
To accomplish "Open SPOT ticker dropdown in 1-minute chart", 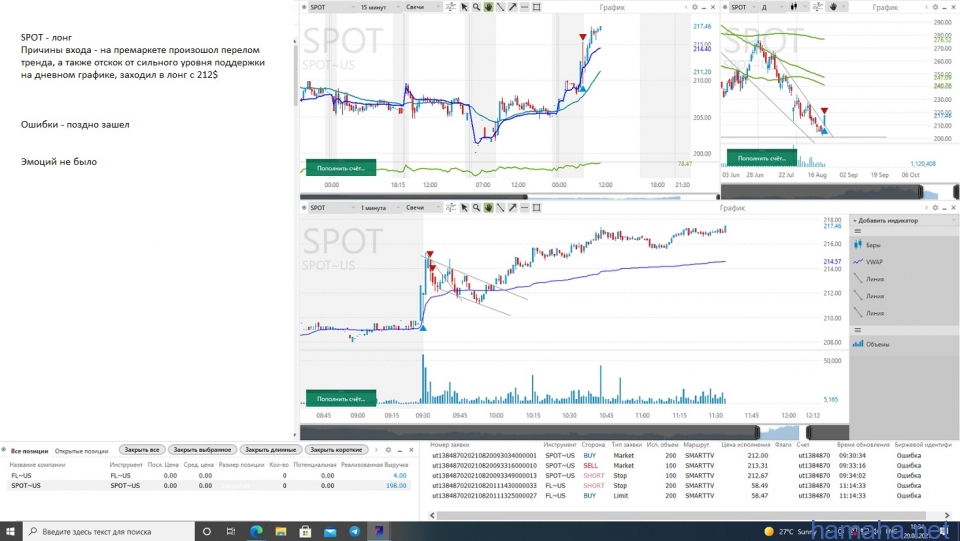I will pyautogui.click(x=332, y=208).
